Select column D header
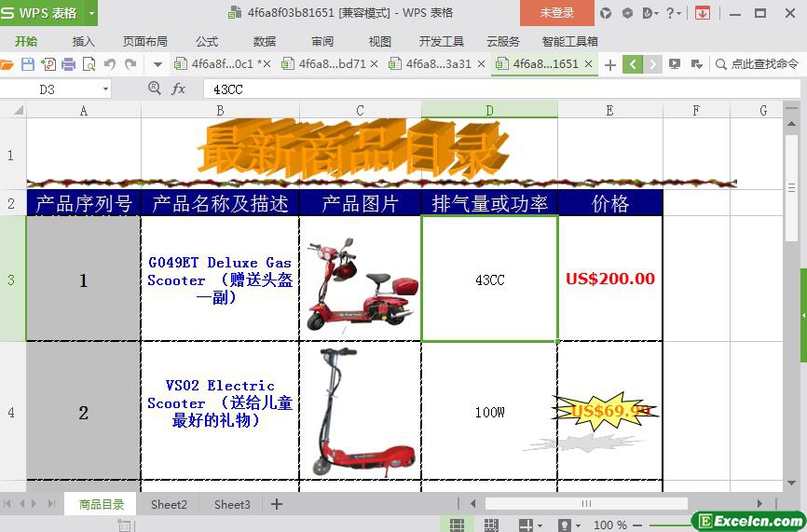 coord(489,110)
